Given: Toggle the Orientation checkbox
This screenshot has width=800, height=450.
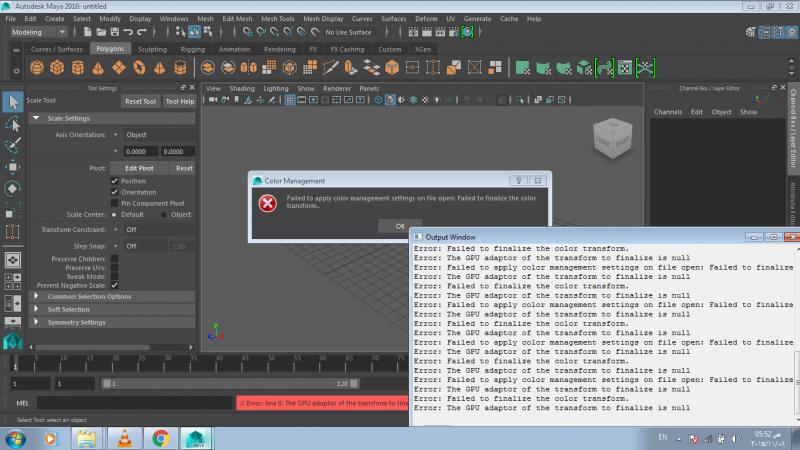Looking at the screenshot, I should click(114, 192).
